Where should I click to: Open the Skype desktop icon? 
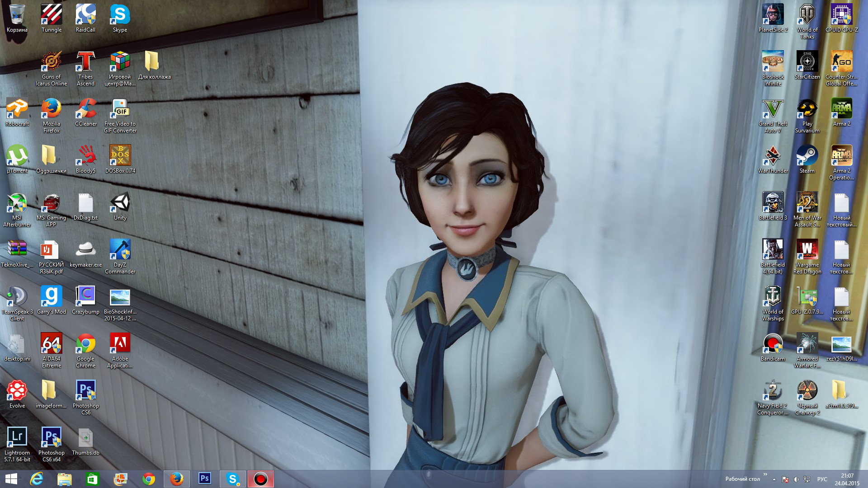click(x=120, y=18)
